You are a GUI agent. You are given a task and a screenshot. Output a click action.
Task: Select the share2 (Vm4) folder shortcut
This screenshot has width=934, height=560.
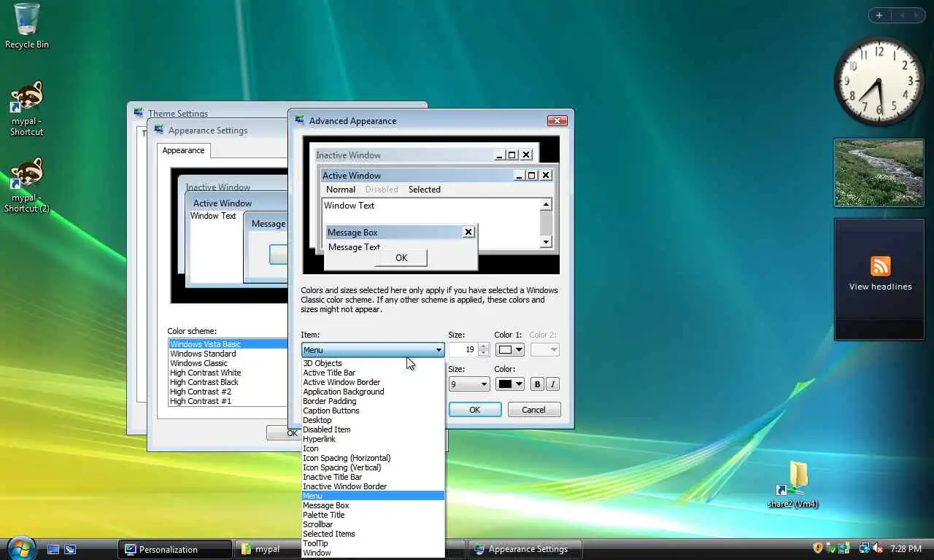792,485
